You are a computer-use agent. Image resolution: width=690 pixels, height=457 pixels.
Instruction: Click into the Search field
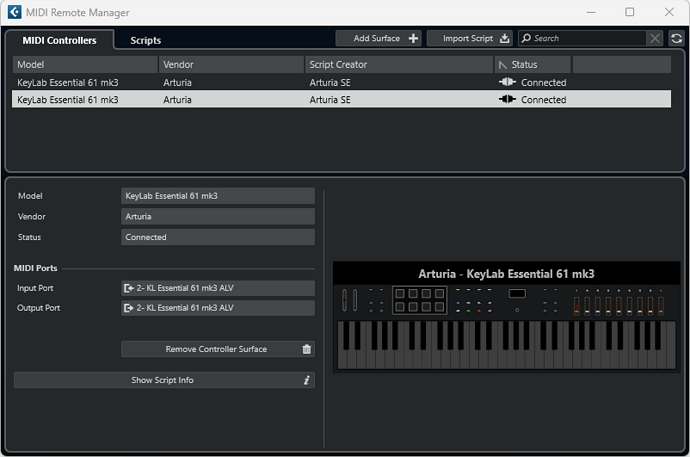click(x=583, y=38)
